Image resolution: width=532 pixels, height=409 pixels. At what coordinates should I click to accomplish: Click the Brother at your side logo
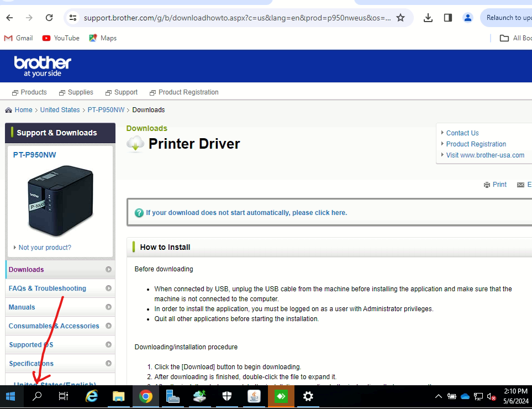point(43,66)
